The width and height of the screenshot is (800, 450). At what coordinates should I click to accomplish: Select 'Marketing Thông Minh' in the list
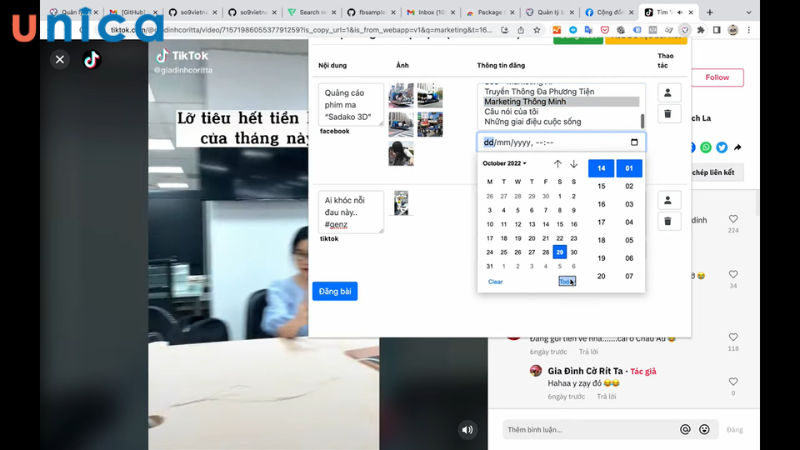coord(561,102)
